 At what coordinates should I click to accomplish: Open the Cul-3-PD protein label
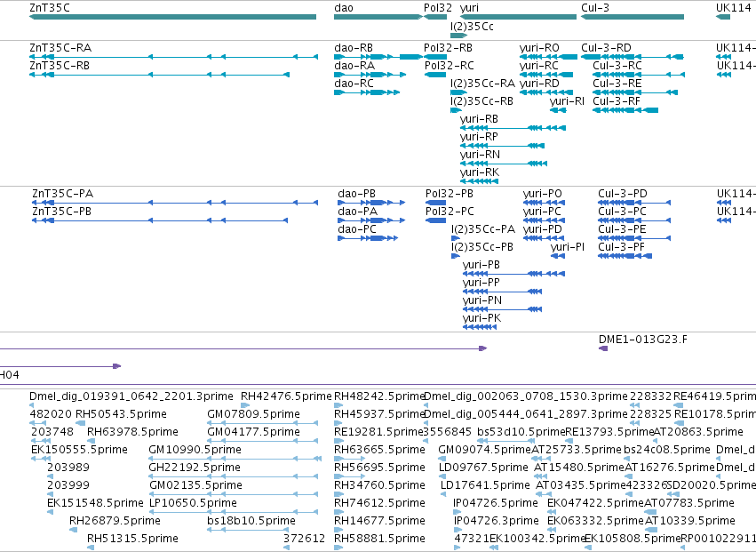[x=623, y=194]
